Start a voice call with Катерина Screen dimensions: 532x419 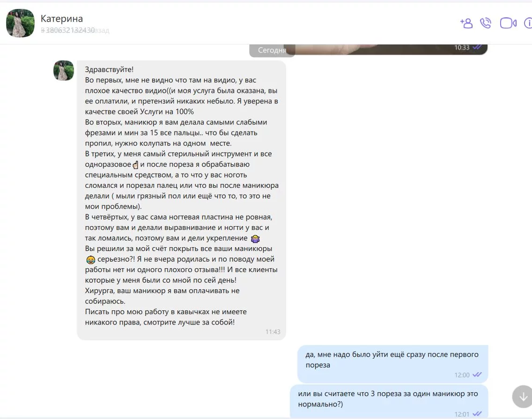coord(486,23)
